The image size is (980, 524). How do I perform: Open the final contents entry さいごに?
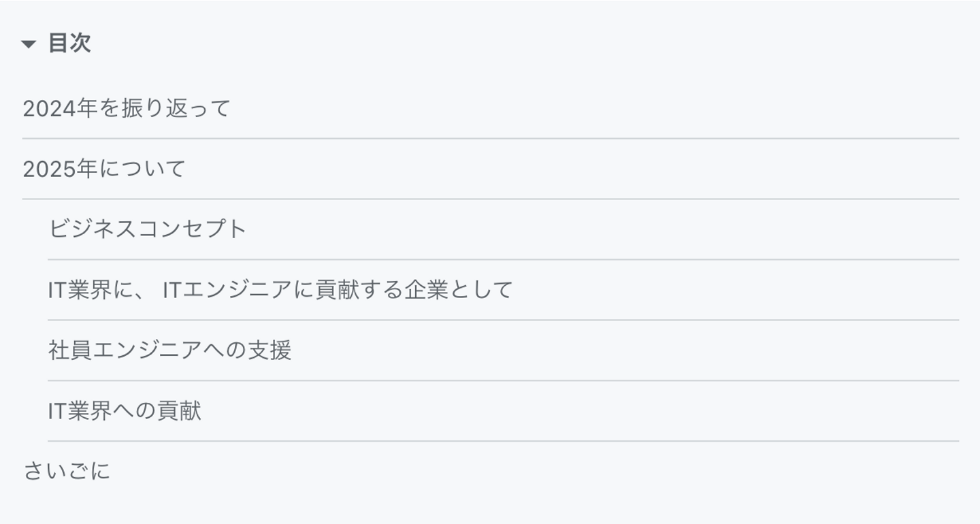click(x=67, y=471)
